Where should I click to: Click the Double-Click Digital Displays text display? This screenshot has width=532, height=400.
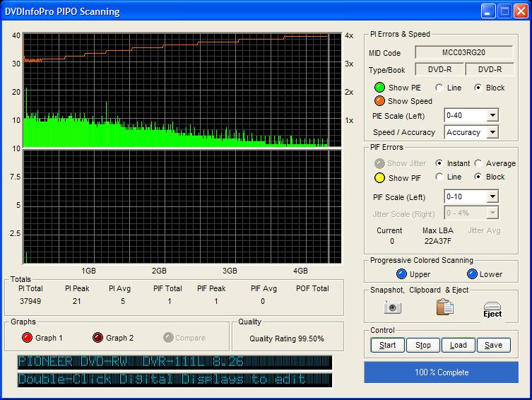point(175,380)
